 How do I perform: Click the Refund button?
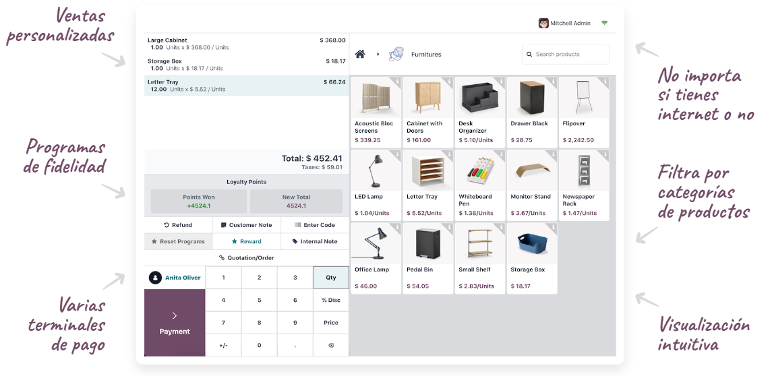tap(178, 225)
